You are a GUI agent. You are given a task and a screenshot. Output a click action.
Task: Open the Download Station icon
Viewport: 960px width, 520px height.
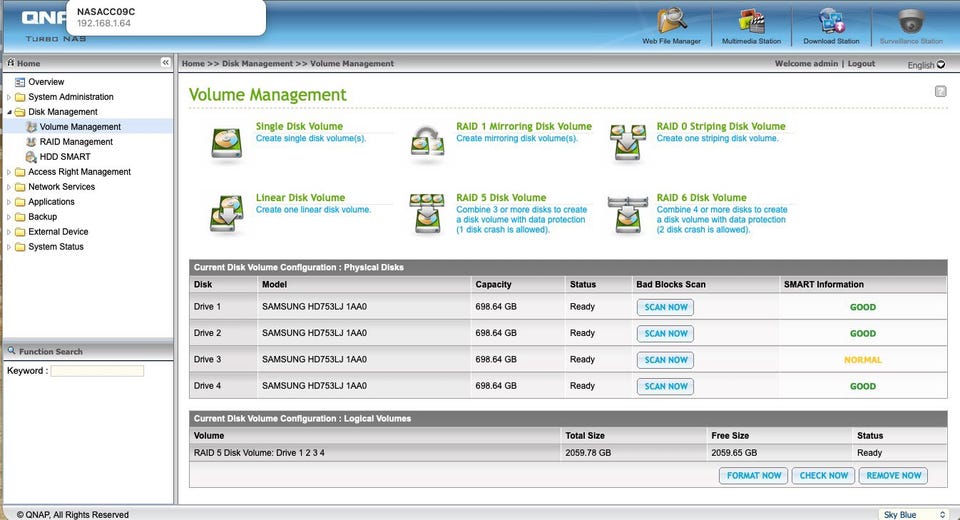tap(831, 21)
